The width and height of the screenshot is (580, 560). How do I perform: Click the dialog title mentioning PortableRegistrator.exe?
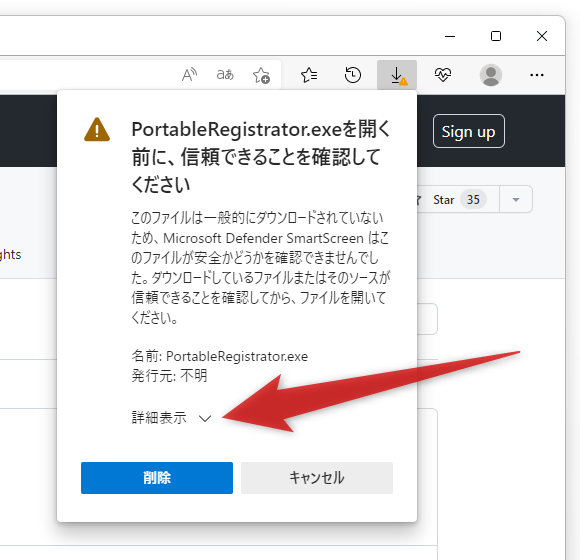point(261,156)
